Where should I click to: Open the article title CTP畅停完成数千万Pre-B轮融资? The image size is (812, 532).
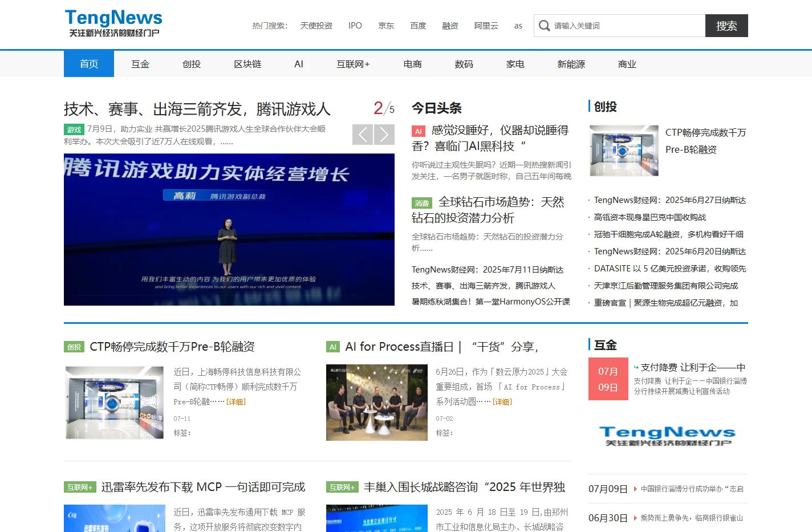click(172, 347)
